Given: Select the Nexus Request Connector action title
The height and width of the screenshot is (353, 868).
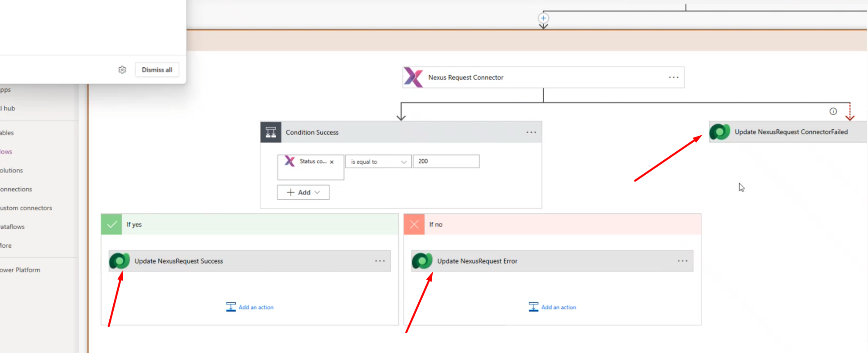Looking at the screenshot, I should (x=465, y=77).
